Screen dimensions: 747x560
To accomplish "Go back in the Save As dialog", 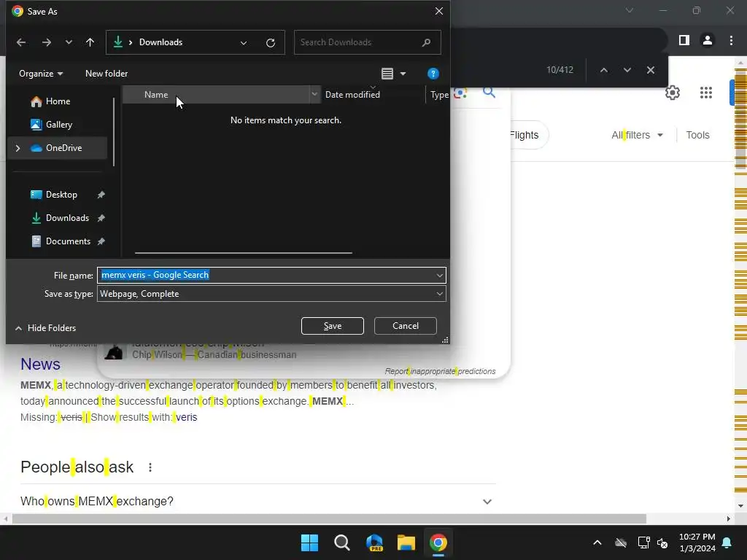I will tap(21, 42).
